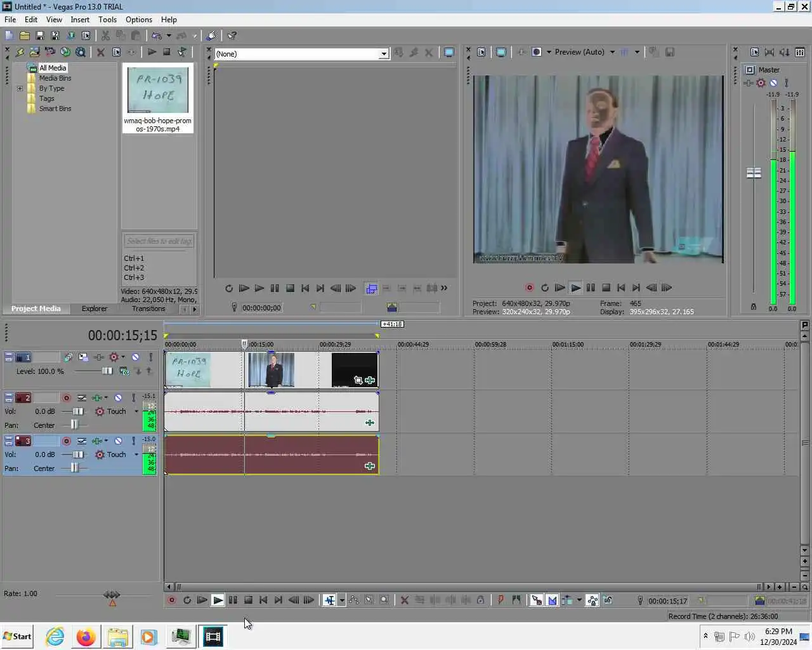Arm audio track 3 for record
Viewport: 812px width, 650px height.
pos(66,441)
